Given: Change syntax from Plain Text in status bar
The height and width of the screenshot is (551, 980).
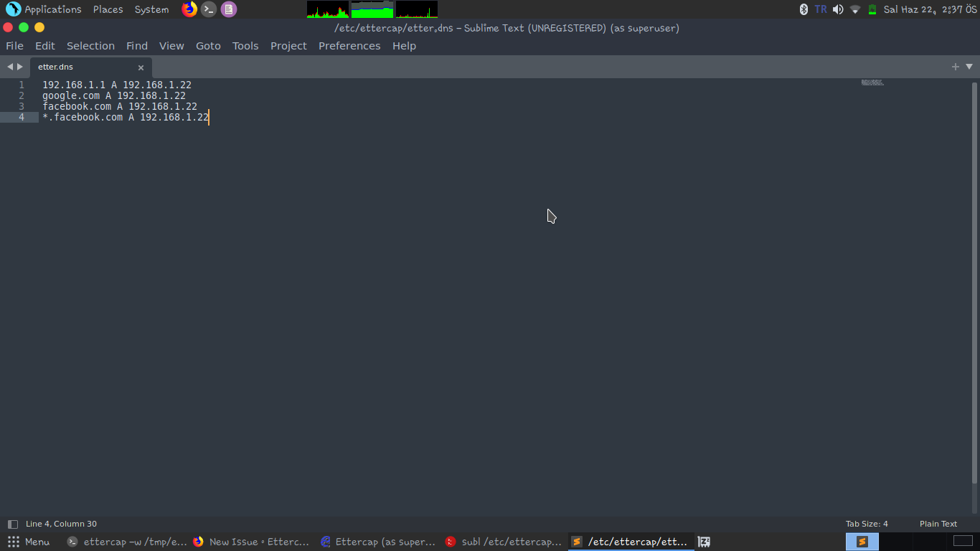Looking at the screenshot, I should coord(938,524).
